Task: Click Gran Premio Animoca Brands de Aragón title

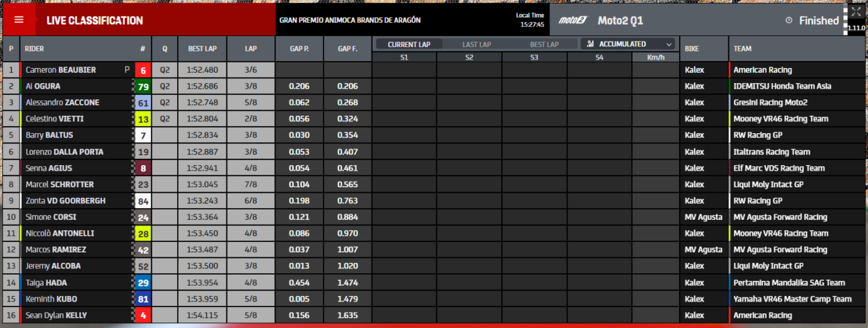Action: [x=349, y=21]
